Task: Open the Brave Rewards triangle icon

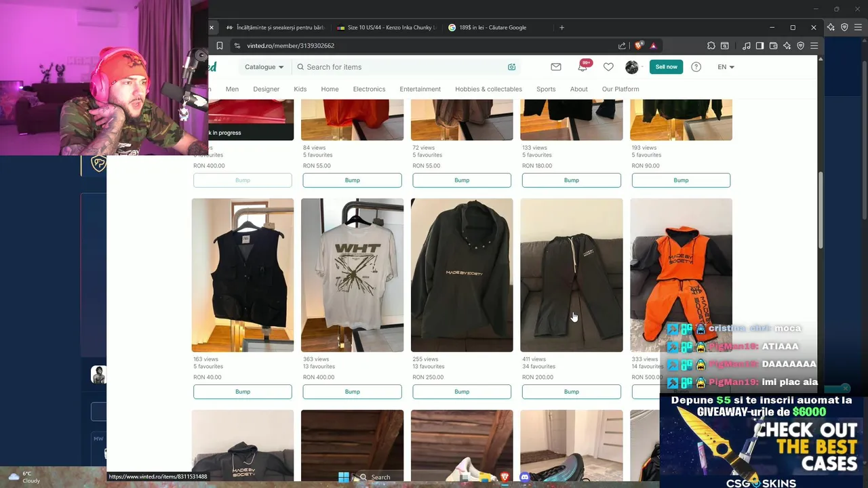Action: [x=653, y=45]
